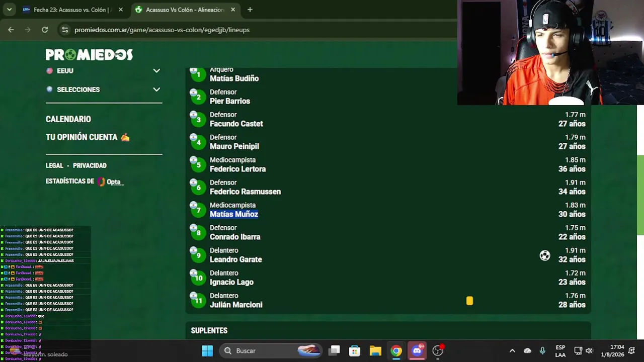Select player name Julián Marcioni
644x362 pixels.
click(236, 305)
